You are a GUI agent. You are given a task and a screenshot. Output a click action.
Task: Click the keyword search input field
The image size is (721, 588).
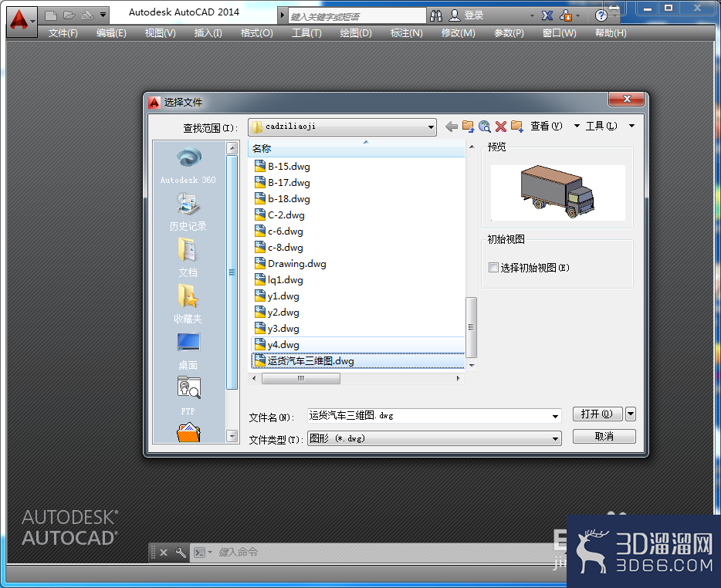(x=357, y=16)
